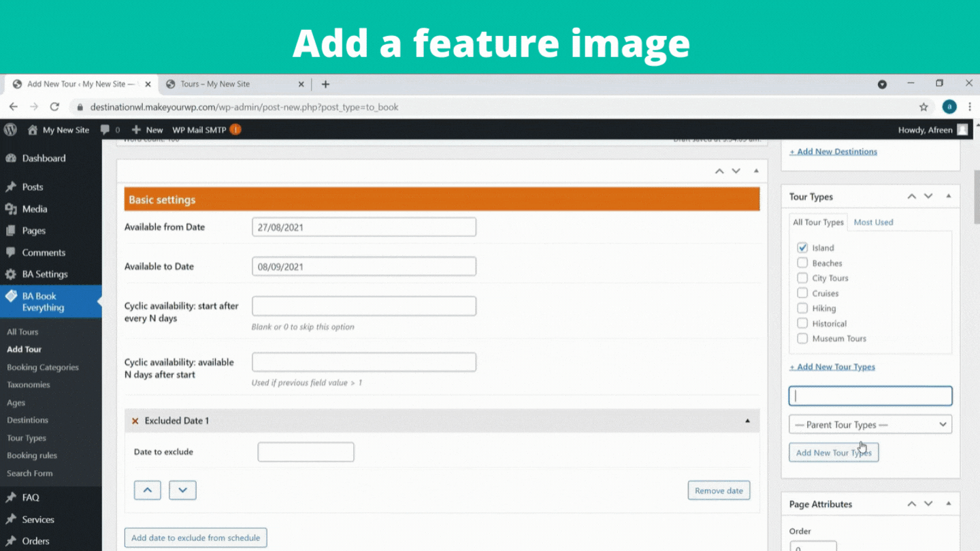The height and width of the screenshot is (551, 980).
Task: Move excluded date up with arrow button
Action: [x=147, y=490]
